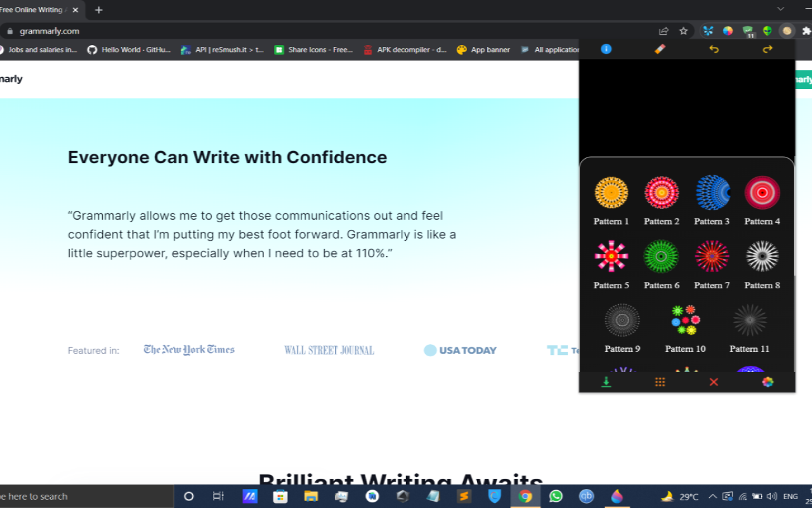Click the Everyone Can Write with Confidence heading
The width and height of the screenshot is (812, 508).
tap(227, 157)
